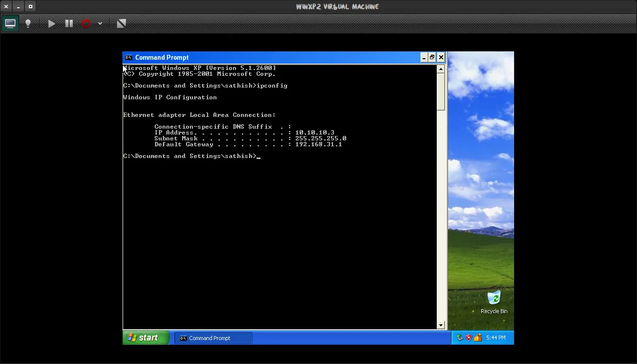
Task: Click the Connection-specific DNS Suffix line
Action: coord(223,127)
